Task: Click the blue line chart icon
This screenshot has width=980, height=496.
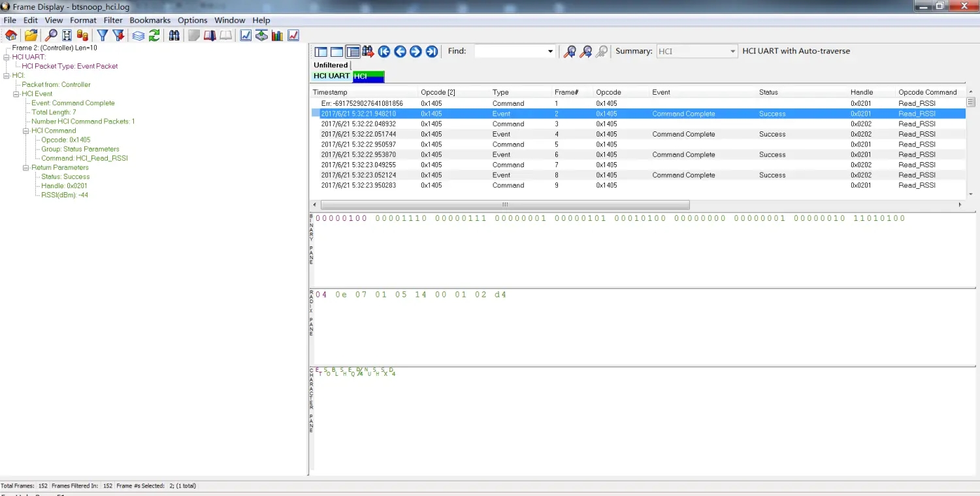Action: click(246, 35)
